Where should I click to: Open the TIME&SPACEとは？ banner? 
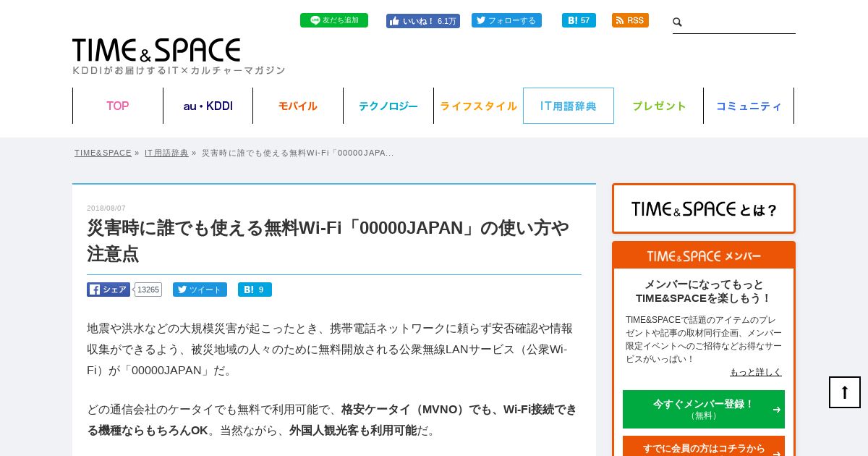click(x=704, y=208)
